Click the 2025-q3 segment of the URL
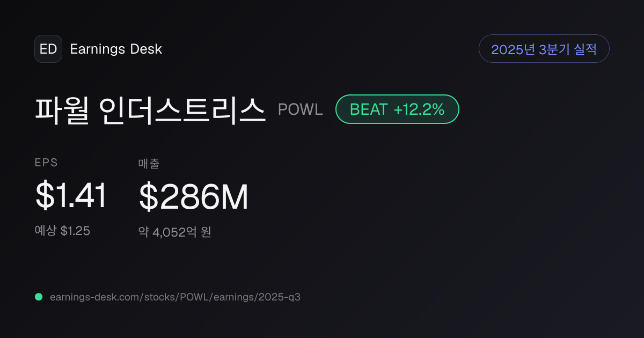This screenshot has width=644, height=338. pos(281,297)
